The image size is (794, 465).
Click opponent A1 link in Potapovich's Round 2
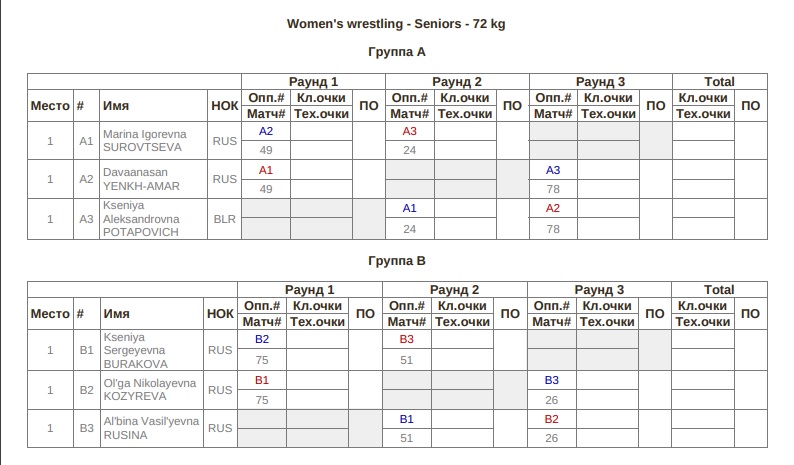click(x=409, y=208)
